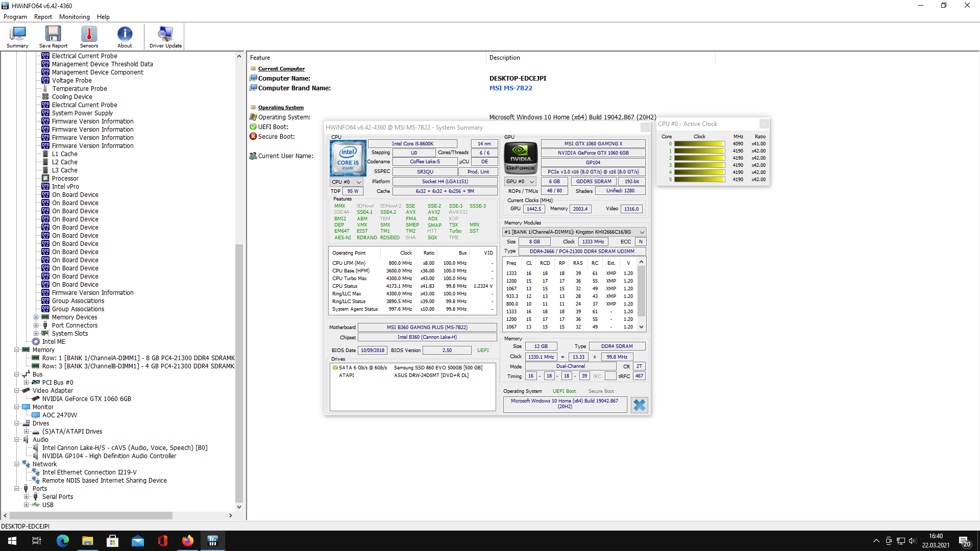Select the Remote NDIS Internet Sharing Device item
The width and height of the screenshot is (980, 551).
tap(105, 481)
